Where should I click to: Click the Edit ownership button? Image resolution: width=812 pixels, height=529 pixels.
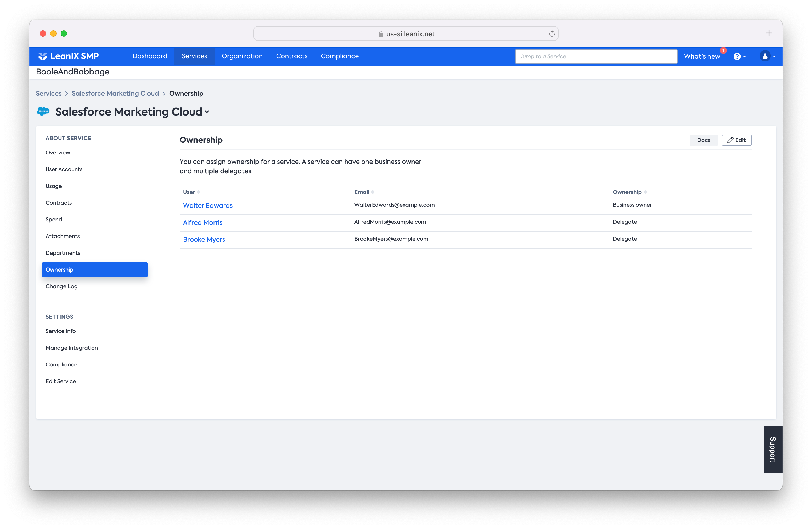pyautogui.click(x=736, y=140)
